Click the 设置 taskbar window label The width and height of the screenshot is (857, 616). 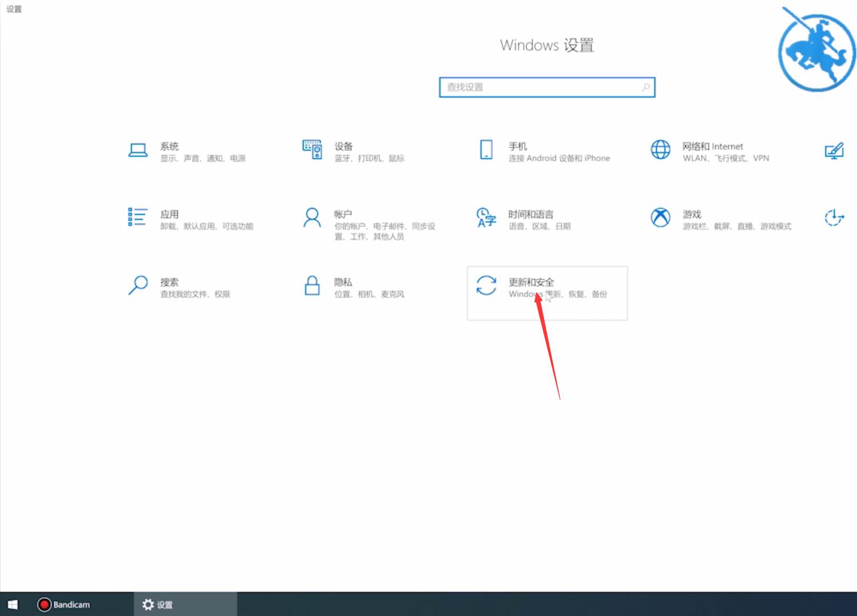165,605
